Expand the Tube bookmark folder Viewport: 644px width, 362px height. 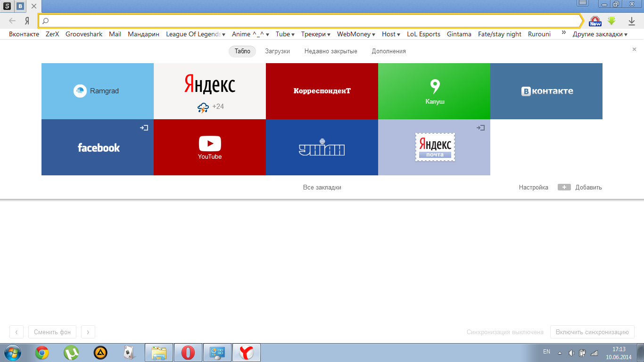(285, 34)
